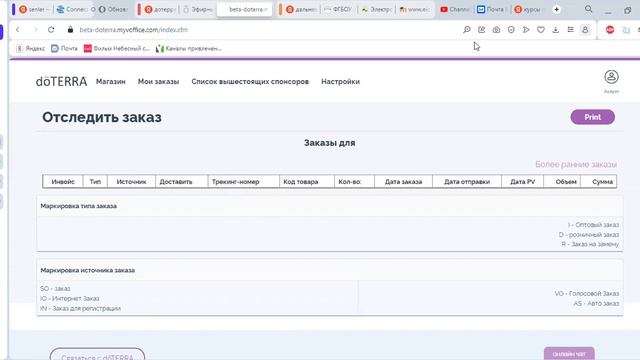640x360 pixels.
Task: Click the Дата PV column header
Action: click(522, 182)
